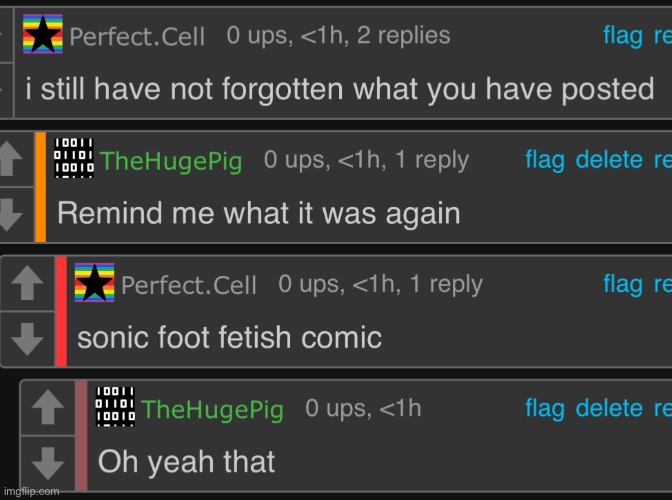This screenshot has height=500, width=672.
Task: Click TheHugePig's binary avatar on "Remind me" comment
Action: click(x=74, y=159)
